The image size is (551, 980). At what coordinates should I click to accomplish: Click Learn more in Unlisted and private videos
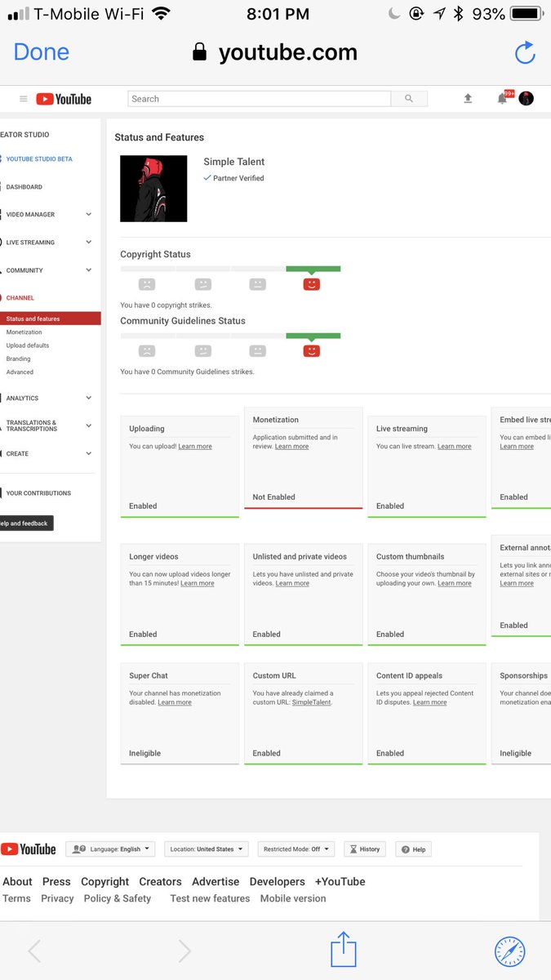(292, 583)
